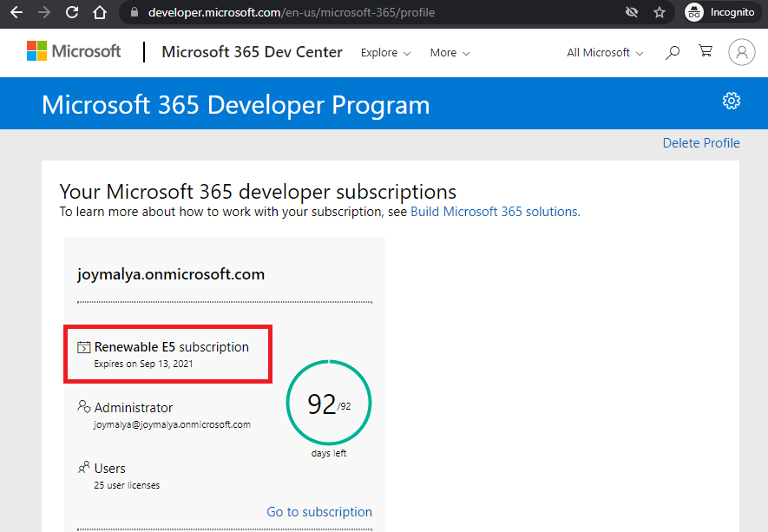The height and width of the screenshot is (532, 768).
Task: Expand the More menu
Action: point(450,52)
